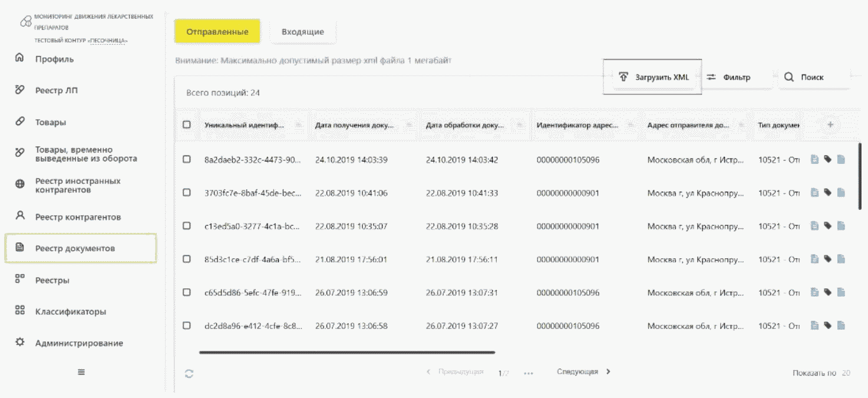Open Реестр контрагентов in sidebar
The image size is (868, 398).
click(x=78, y=217)
